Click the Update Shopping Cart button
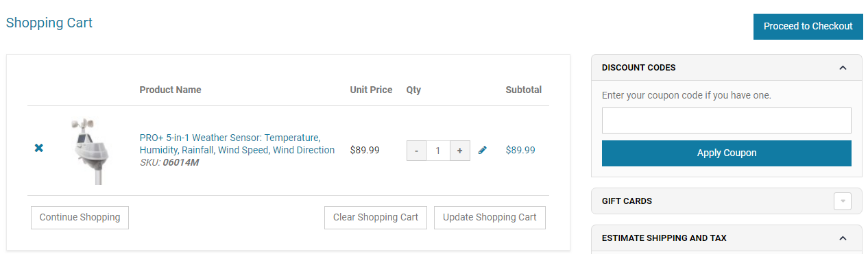 (x=490, y=218)
